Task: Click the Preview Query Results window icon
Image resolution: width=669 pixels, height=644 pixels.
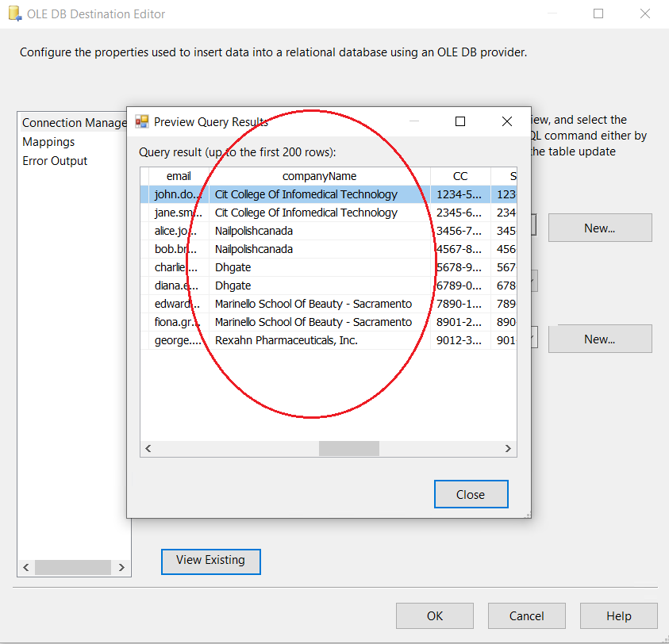Action: pos(142,121)
